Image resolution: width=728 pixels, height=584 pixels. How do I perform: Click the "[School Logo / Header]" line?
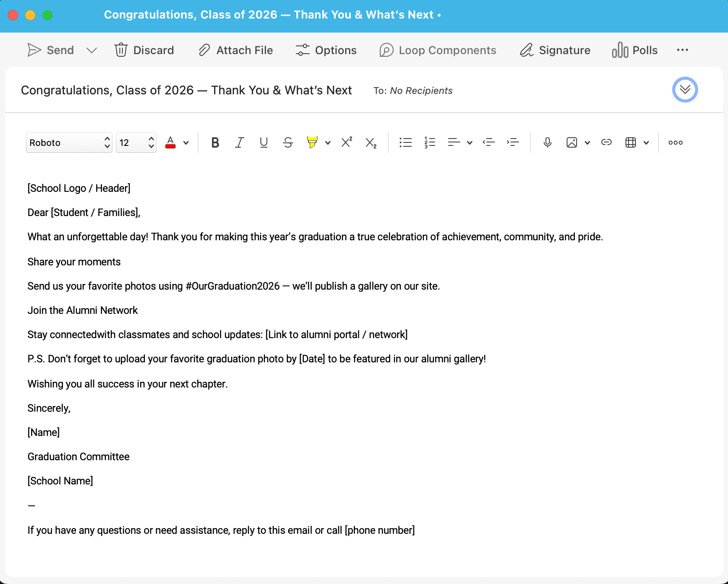tap(79, 188)
